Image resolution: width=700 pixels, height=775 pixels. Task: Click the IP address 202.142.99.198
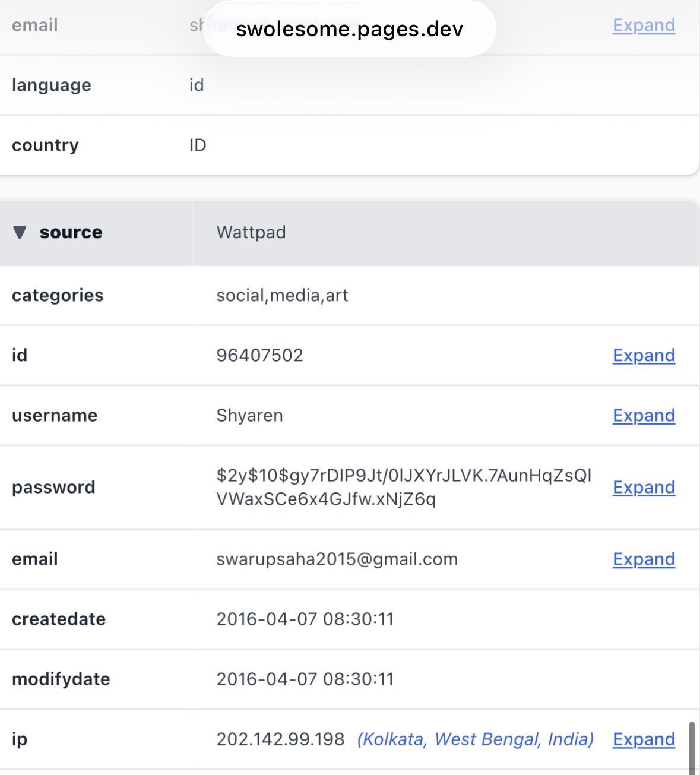pos(280,739)
